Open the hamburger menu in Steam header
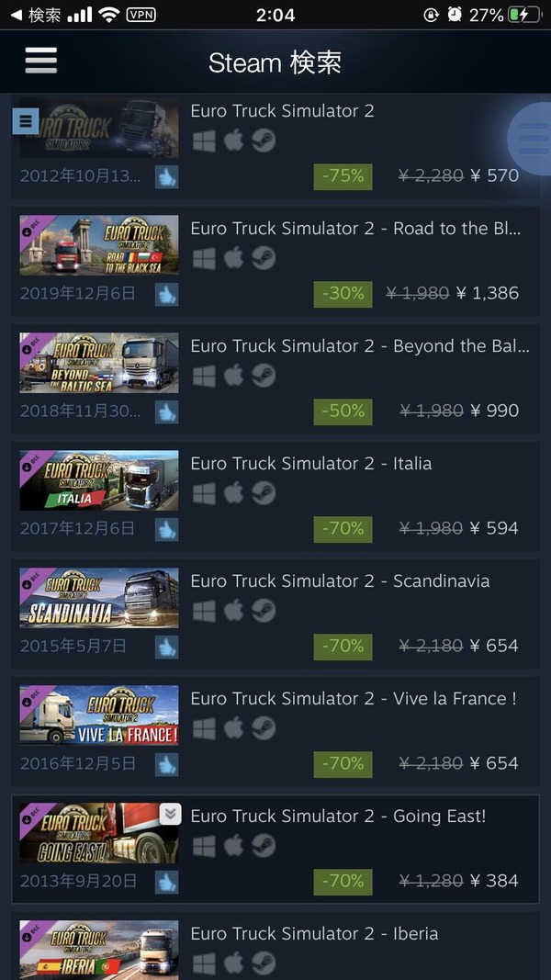 41,62
